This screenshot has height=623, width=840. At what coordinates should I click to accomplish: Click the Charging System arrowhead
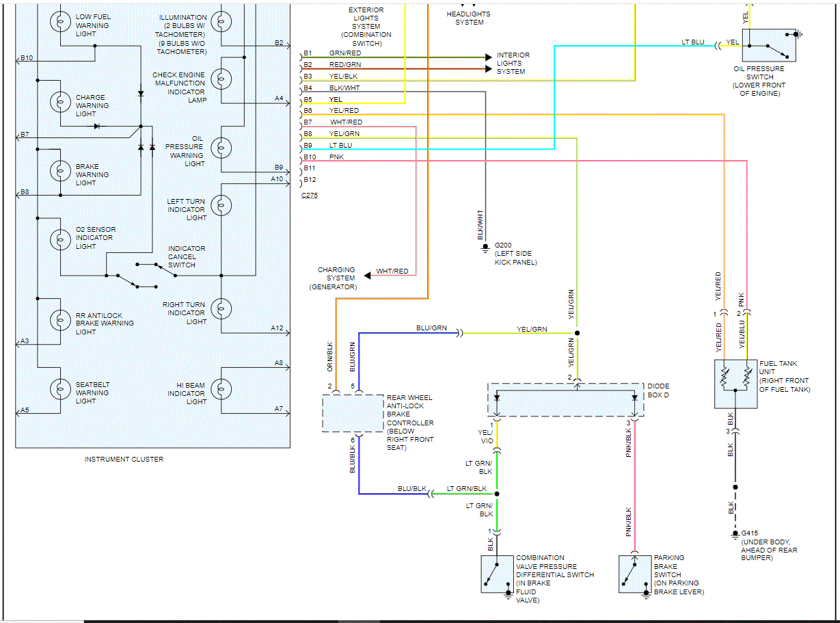pos(366,276)
